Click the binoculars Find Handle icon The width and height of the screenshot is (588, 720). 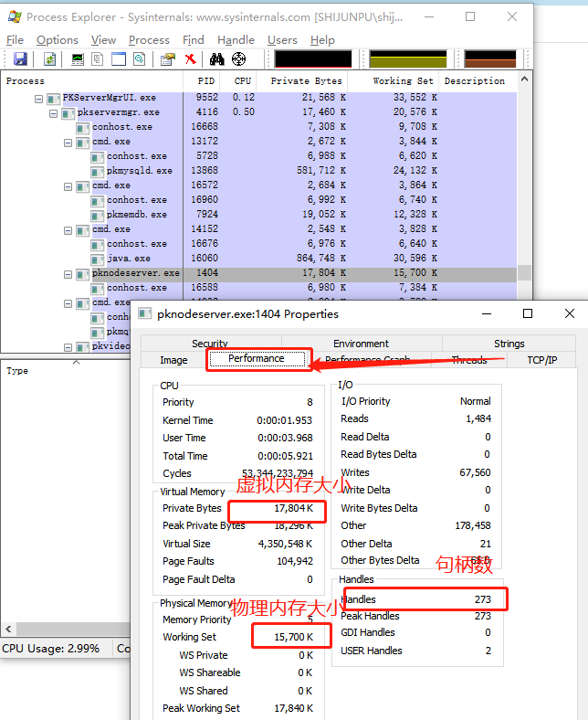[217, 58]
